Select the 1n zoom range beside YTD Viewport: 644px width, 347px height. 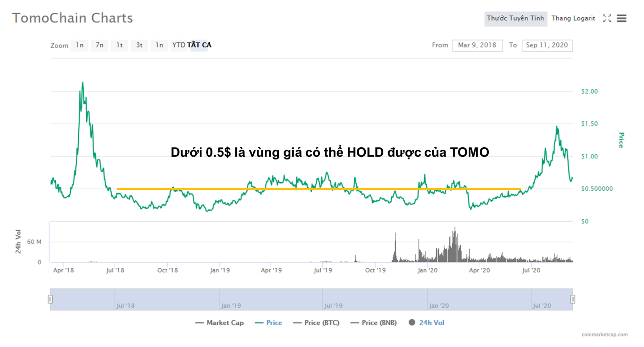(x=159, y=45)
